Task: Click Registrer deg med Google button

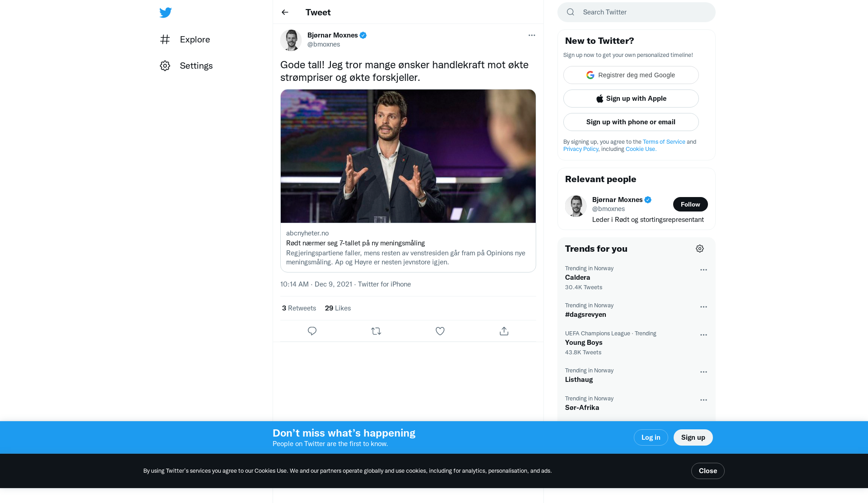Action: (x=631, y=75)
